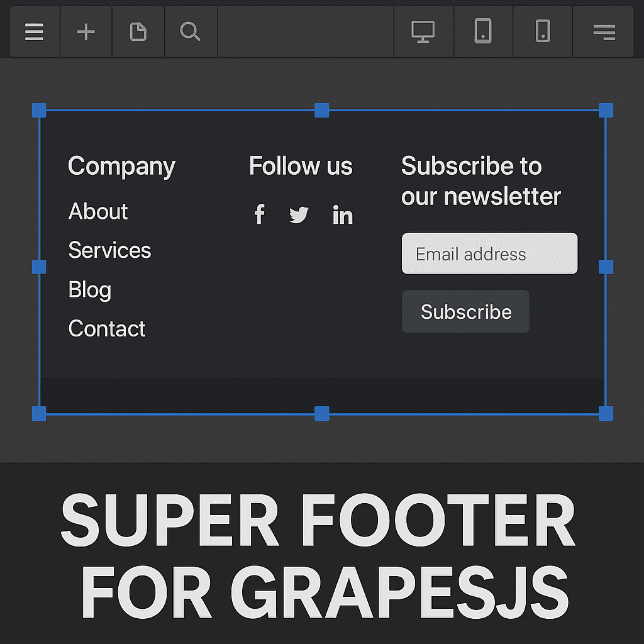644x644 pixels.
Task: Click the plus add block icon
Action: [86, 31]
